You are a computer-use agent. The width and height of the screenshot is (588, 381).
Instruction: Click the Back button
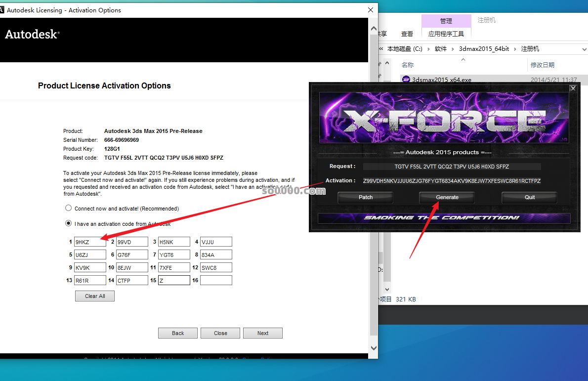(178, 333)
